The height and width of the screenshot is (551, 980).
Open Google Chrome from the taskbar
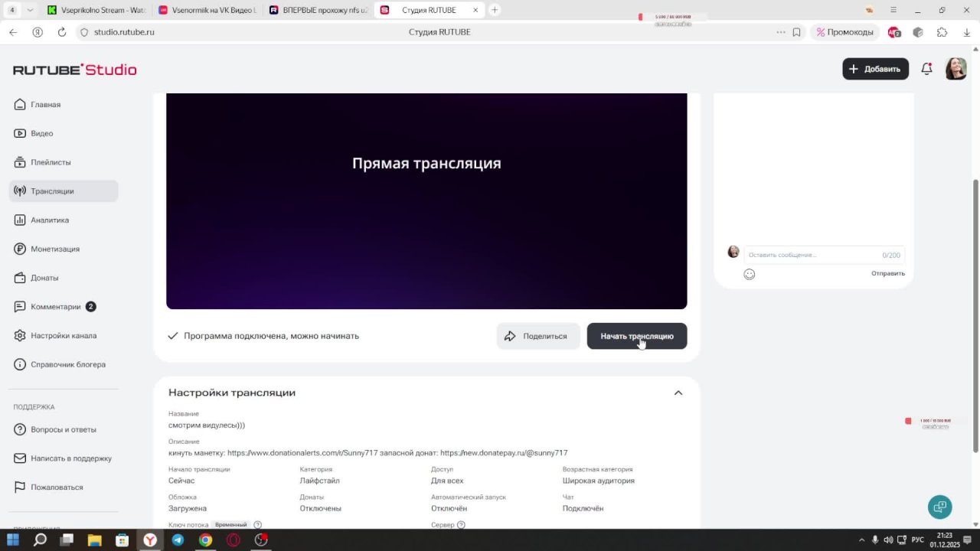[205, 540]
